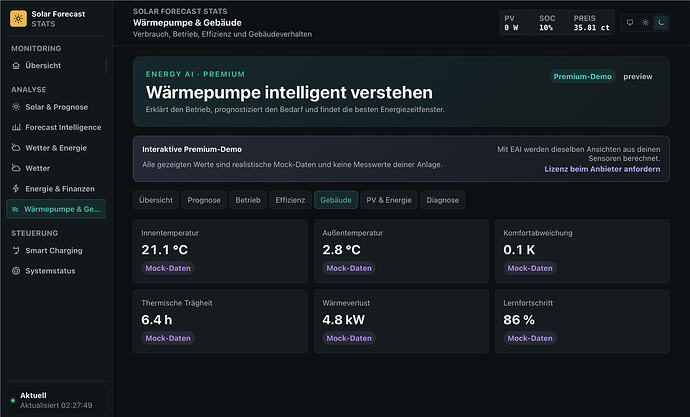Image resolution: width=690 pixels, height=417 pixels.
Task: Select the system theme monitor icon
Action: (x=630, y=22)
